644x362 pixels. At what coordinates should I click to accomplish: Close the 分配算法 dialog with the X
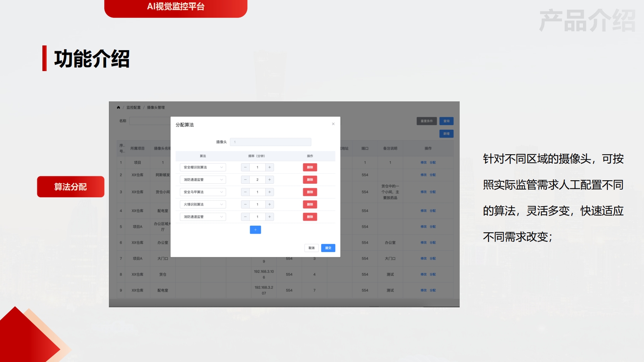click(333, 124)
